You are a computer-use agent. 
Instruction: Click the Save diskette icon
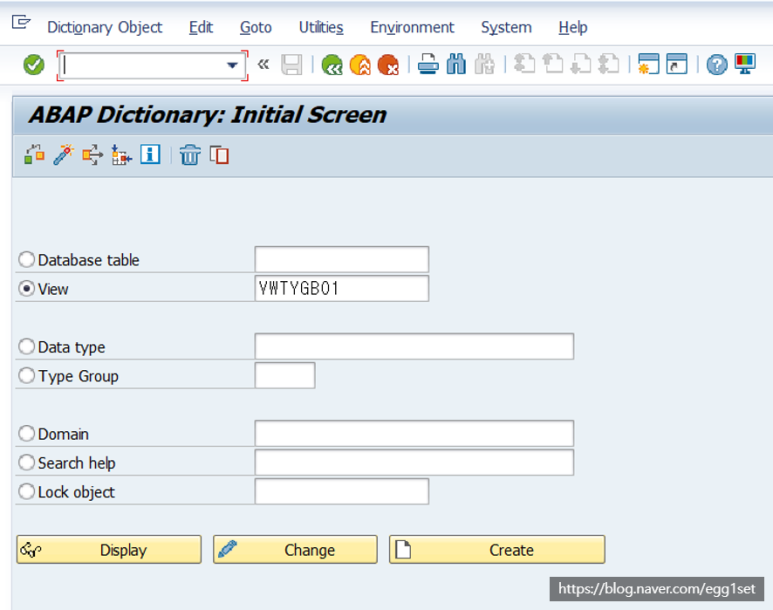click(x=291, y=65)
